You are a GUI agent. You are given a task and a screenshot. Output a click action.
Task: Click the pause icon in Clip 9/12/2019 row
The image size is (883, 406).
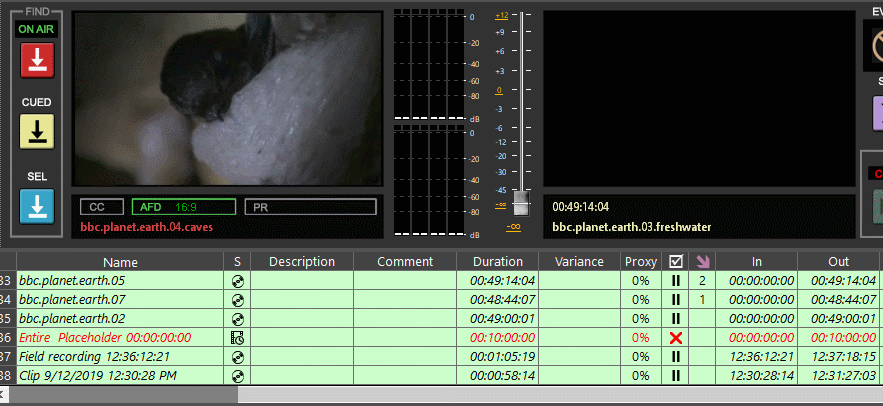tap(676, 376)
